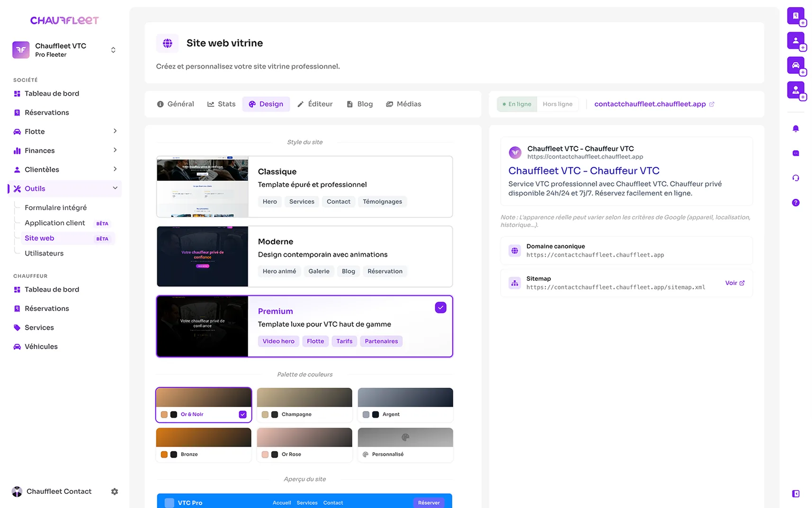The width and height of the screenshot is (812, 508).
Task: Select the Champagne color palette
Action: click(304, 405)
